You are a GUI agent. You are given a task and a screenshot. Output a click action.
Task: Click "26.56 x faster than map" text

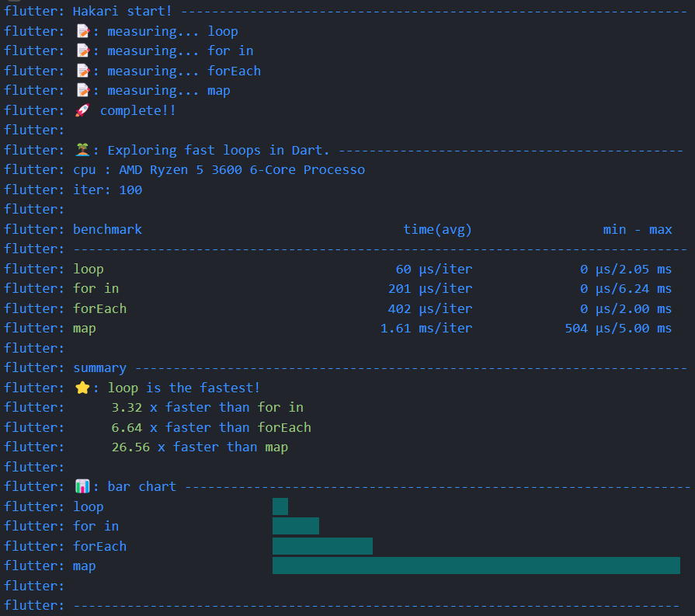(x=200, y=447)
